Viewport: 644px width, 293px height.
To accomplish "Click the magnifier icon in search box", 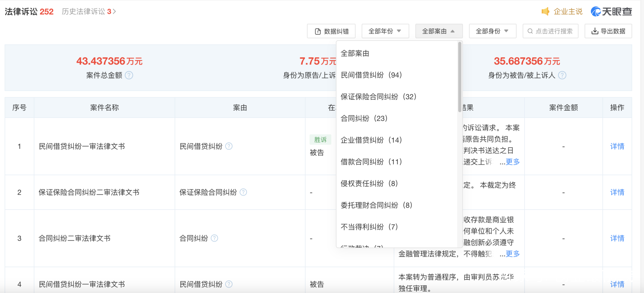I will click(x=530, y=31).
